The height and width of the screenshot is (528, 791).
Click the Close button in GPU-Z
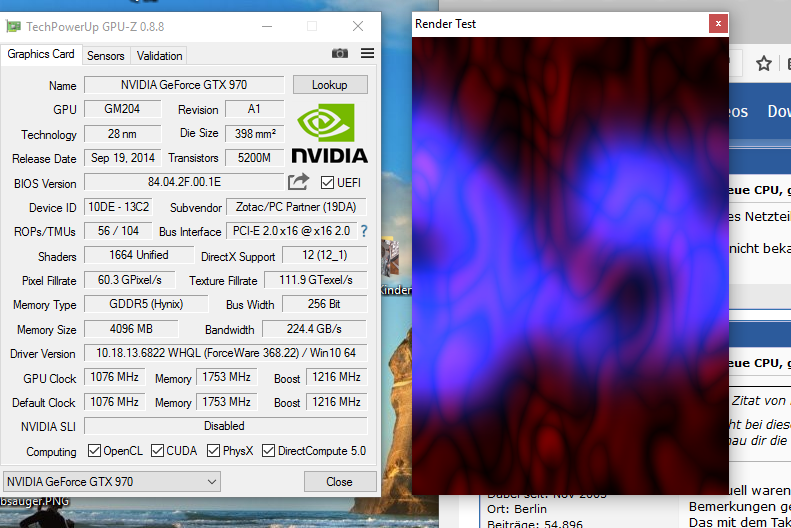click(x=340, y=482)
